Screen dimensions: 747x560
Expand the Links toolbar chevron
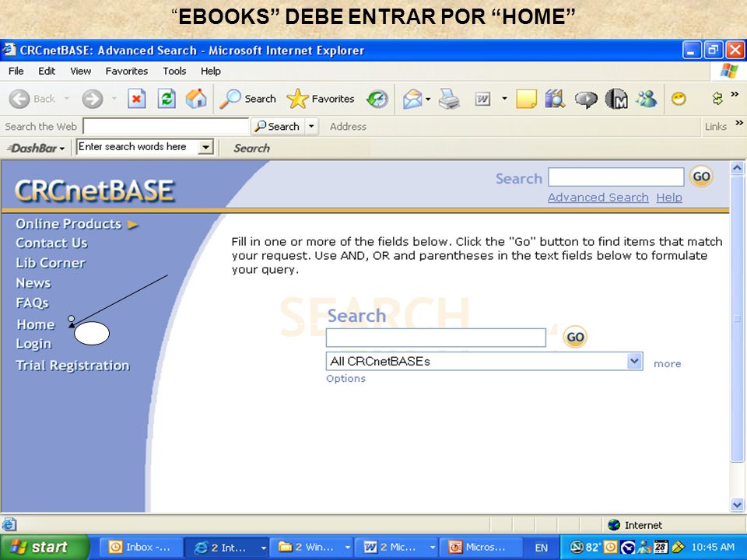click(x=739, y=123)
